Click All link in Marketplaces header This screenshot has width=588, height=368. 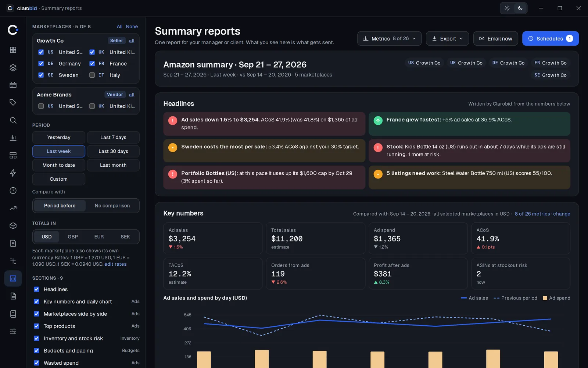[x=120, y=26]
